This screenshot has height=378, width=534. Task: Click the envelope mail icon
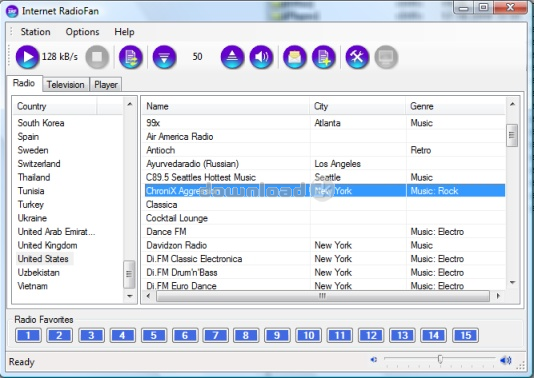295,57
